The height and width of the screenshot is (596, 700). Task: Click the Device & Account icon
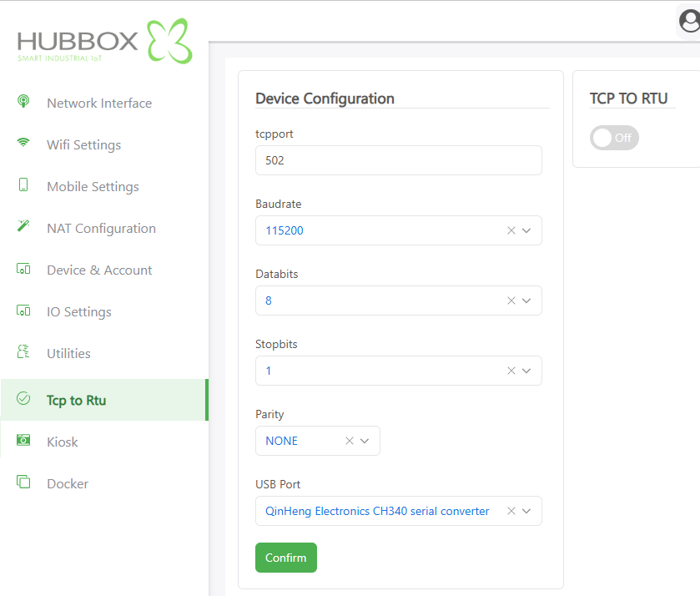23,270
